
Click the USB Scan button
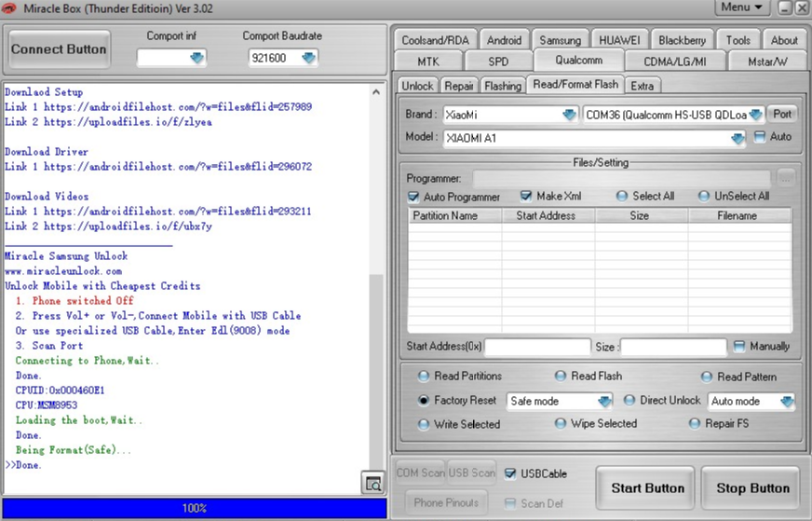click(x=472, y=473)
